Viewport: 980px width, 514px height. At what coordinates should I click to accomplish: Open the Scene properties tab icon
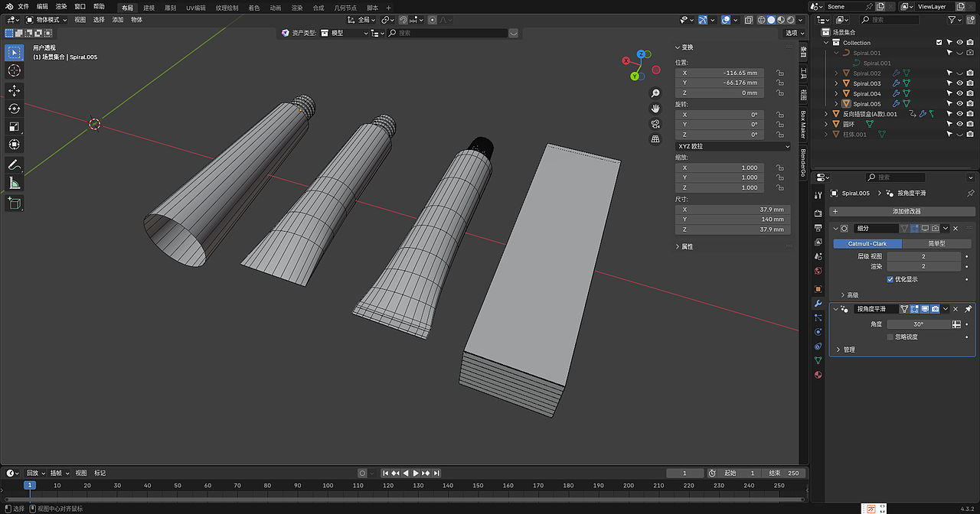pyautogui.click(x=818, y=257)
